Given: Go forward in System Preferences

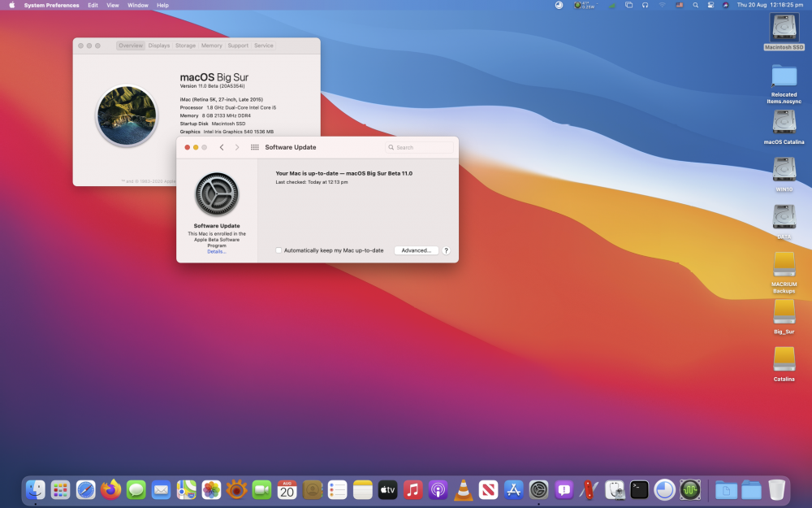Looking at the screenshot, I should (237, 147).
